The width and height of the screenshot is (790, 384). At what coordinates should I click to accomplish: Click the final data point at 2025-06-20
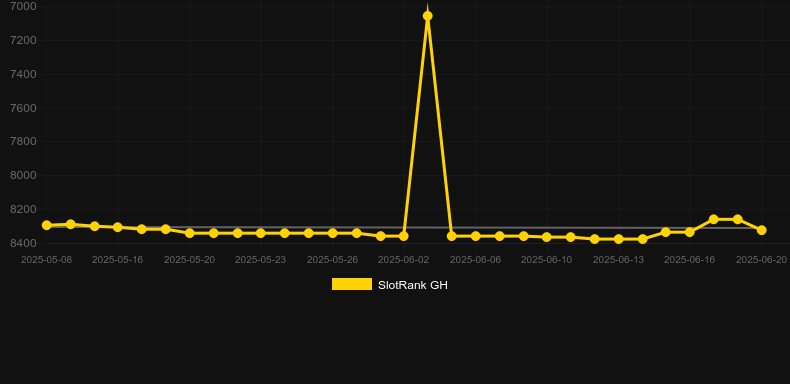coord(761,230)
